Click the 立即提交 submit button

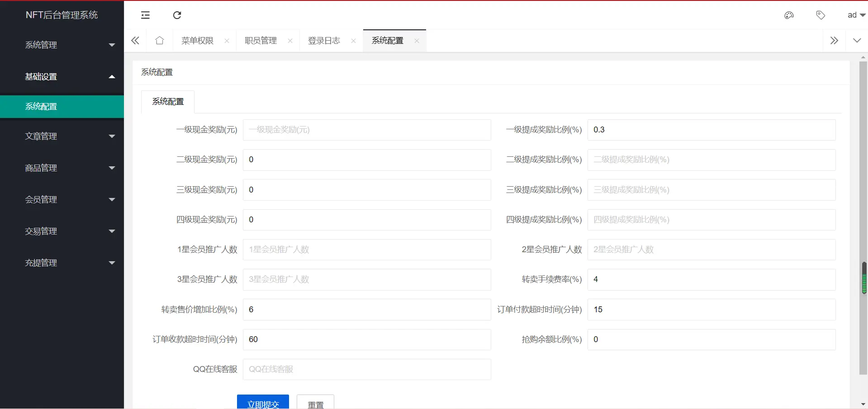[x=263, y=404]
